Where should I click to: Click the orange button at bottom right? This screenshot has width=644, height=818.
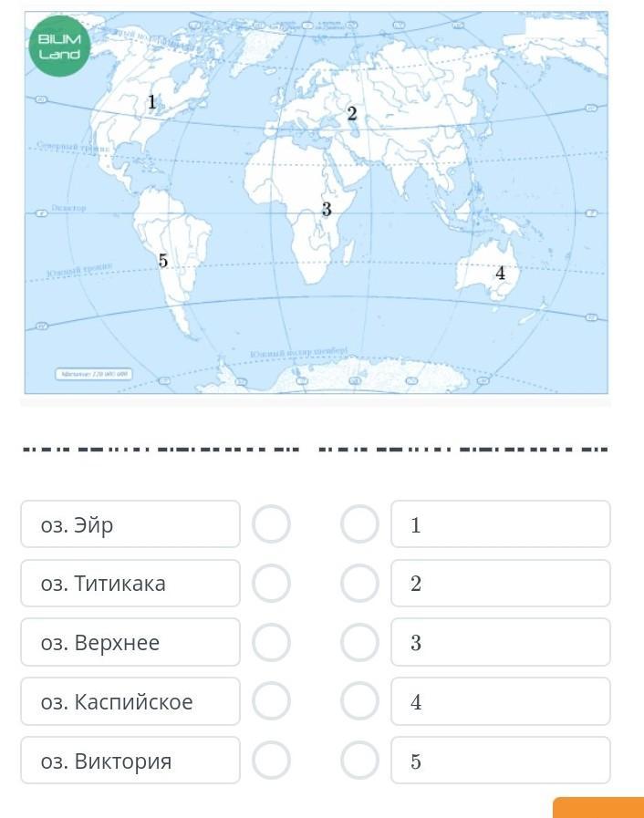click(598, 808)
